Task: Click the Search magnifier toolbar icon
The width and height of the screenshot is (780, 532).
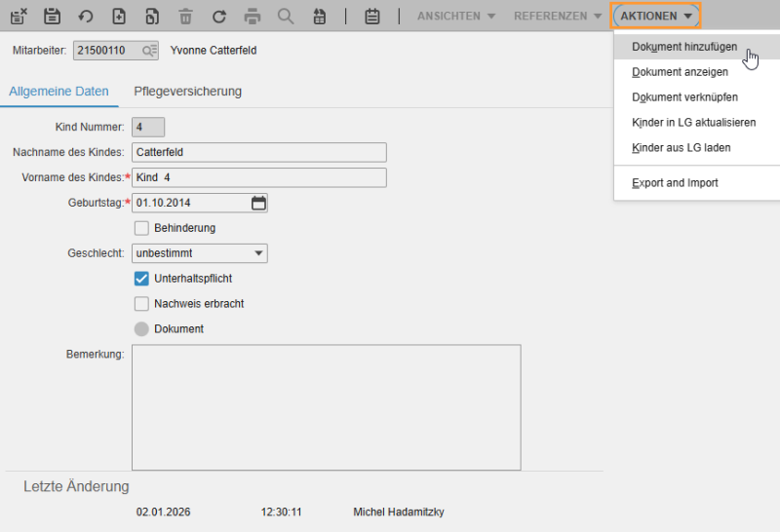Action: pos(286,17)
